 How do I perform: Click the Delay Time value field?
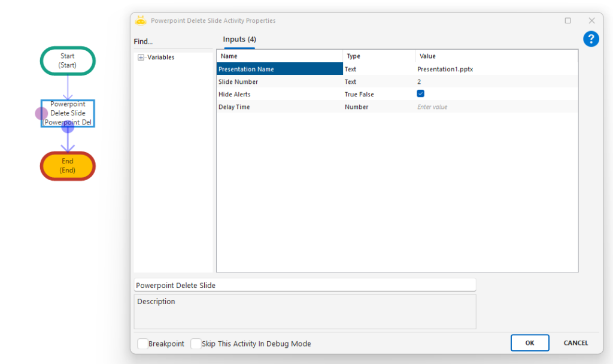click(496, 107)
